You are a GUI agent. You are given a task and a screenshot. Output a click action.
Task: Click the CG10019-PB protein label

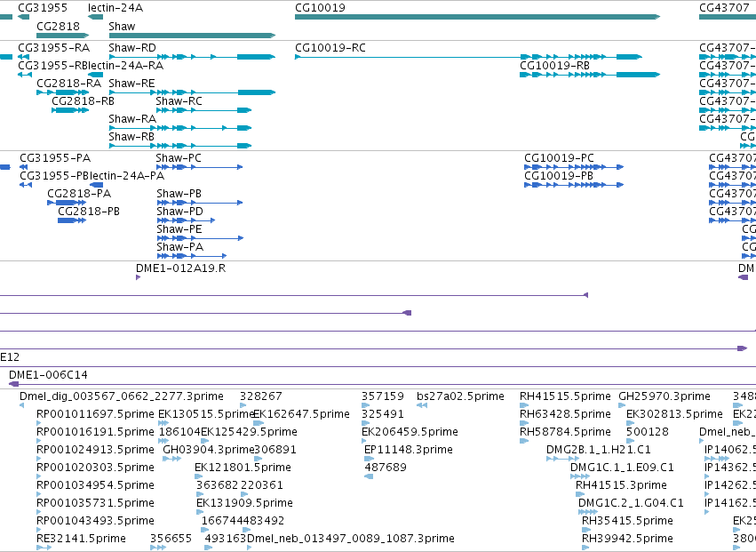tap(559, 176)
